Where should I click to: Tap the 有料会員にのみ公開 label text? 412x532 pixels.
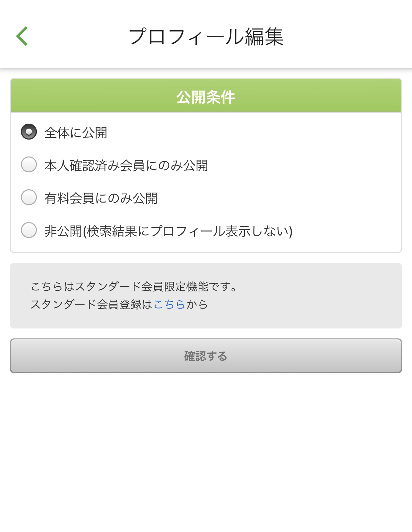point(101,198)
